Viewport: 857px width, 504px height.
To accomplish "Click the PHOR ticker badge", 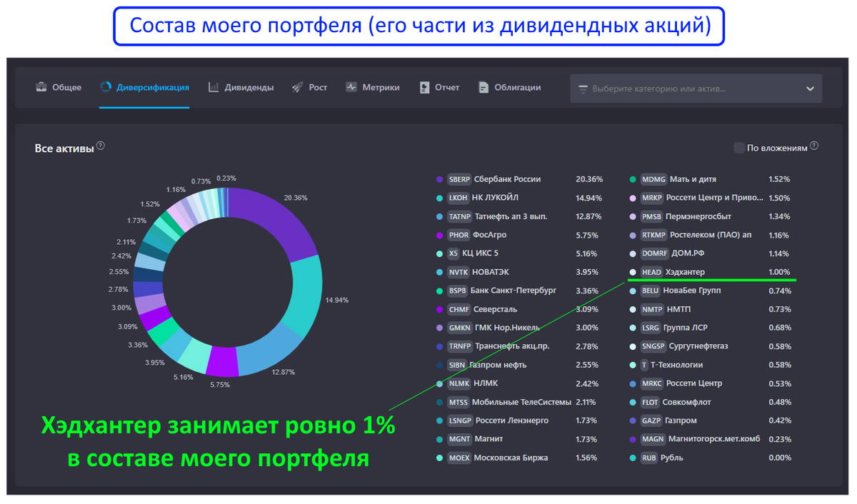I will coord(458,235).
